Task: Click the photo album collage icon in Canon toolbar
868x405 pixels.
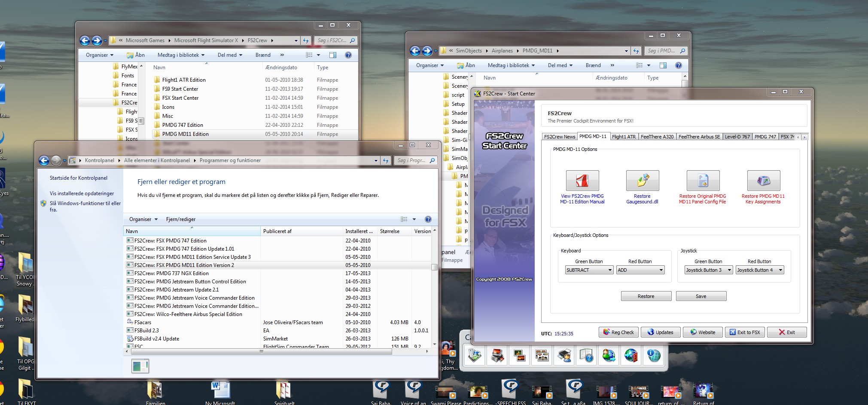Action: (x=542, y=356)
